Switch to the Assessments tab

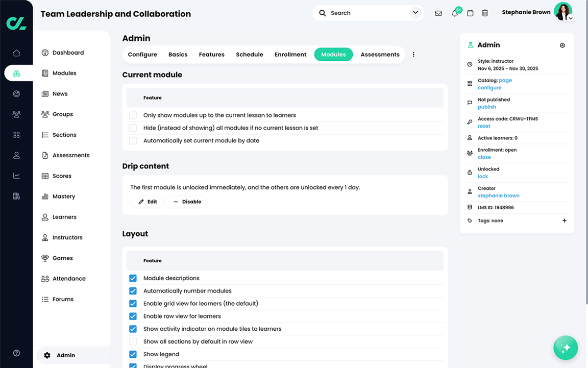(x=380, y=54)
